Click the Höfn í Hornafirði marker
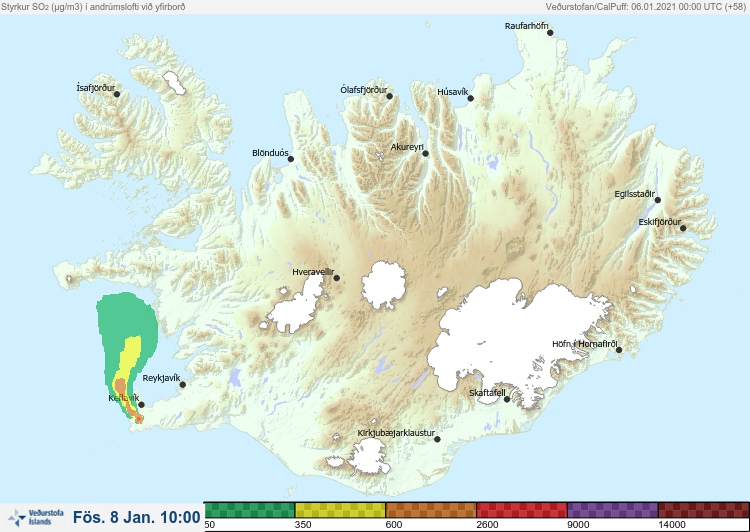Screen dimensions: 750x532 coord(618,350)
